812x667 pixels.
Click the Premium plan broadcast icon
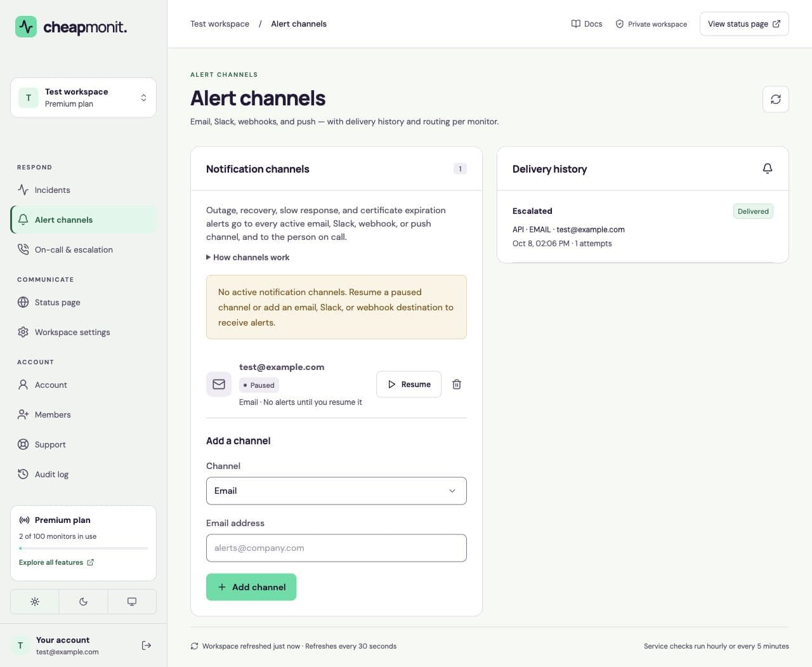(24, 520)
